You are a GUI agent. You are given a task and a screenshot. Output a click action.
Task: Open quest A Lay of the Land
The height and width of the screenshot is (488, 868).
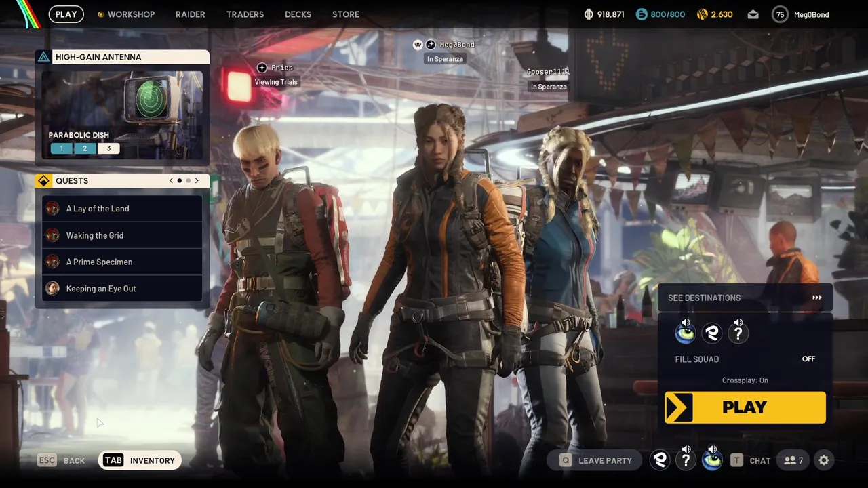pyautogui.click(x=122, y=209)
